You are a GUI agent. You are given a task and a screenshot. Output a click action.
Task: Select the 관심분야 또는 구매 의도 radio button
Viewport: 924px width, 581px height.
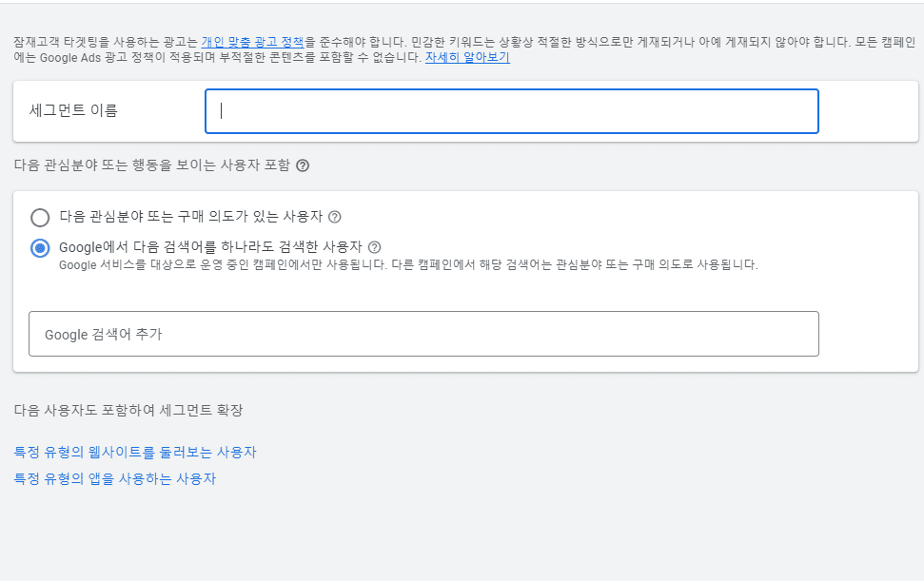click(x=40, y=217)
